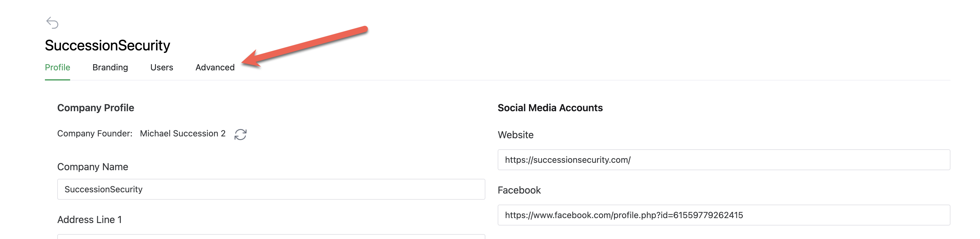
Task: Switch to the Profile tab
Action: pyautogui.click(x=58, y=67)
